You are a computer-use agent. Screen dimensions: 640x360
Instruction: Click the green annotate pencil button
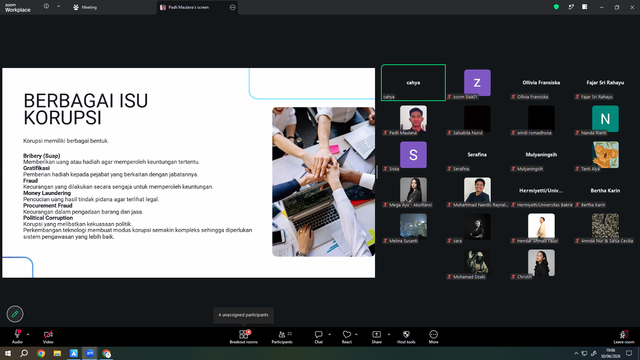coord(15,314)
